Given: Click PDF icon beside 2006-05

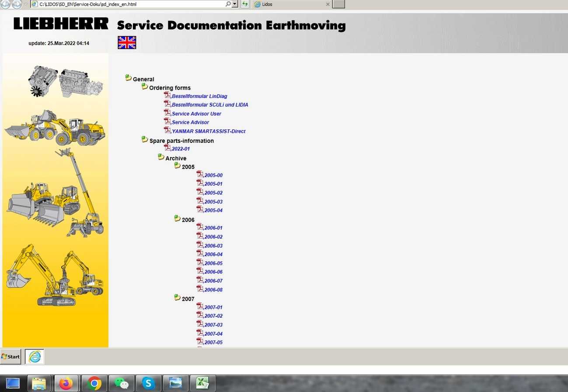Looking at the screenshot, I should tap(200, 262).
